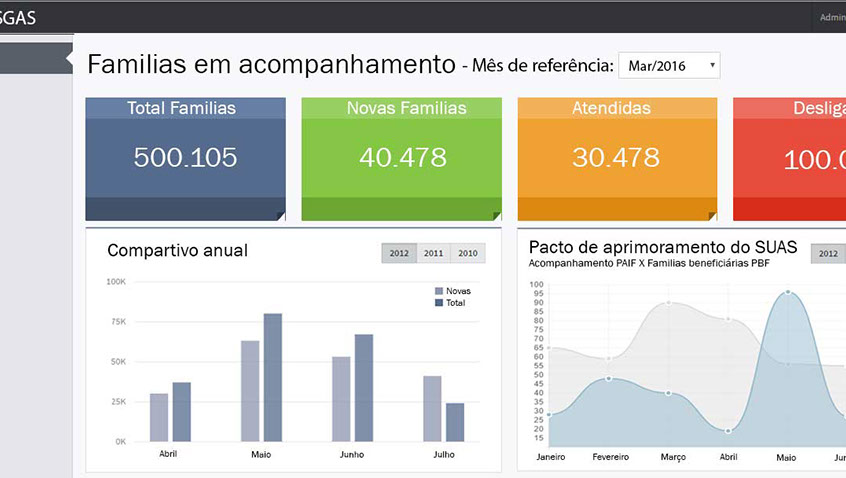The image size is (846, 478).
Task: Open the Mês de referência Mar/2016 dropdown
Action: [x=669, y=66]
